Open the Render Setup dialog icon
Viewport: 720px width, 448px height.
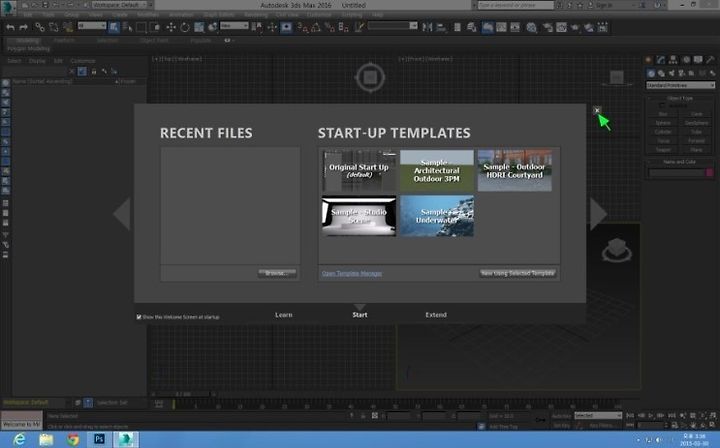click(x=547, y=28)
